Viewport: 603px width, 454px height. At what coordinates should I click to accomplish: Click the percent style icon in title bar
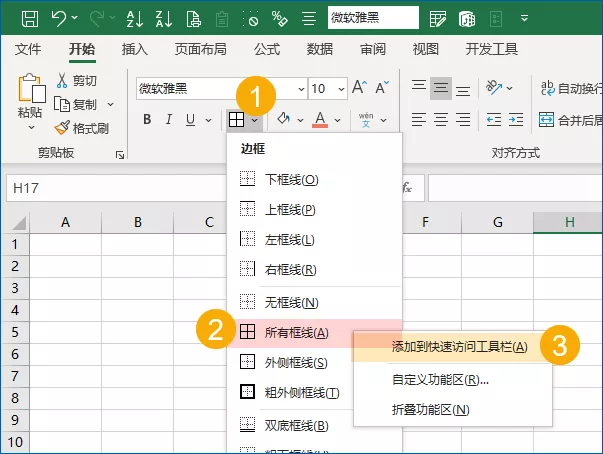[x=279, y=18]
